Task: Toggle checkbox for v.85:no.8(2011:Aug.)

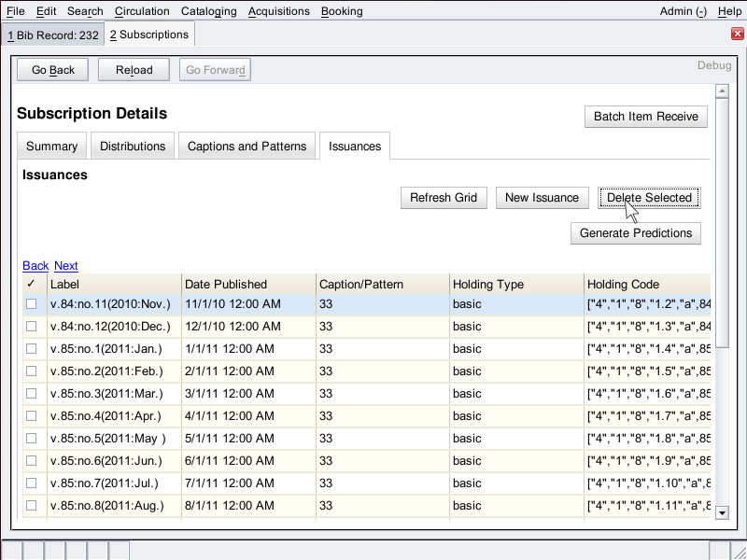Action: click(32, 506)
